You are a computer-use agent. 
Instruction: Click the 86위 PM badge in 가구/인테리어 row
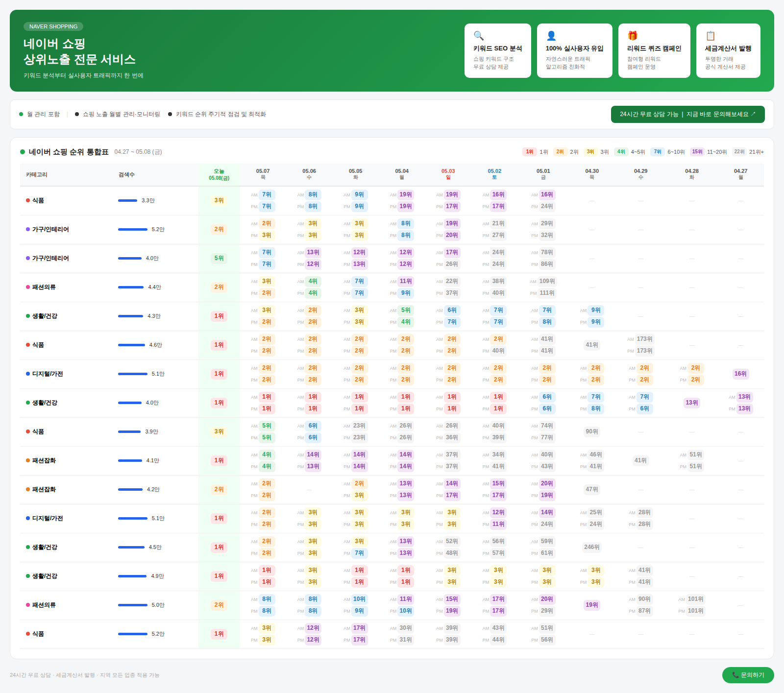(547, 264)
